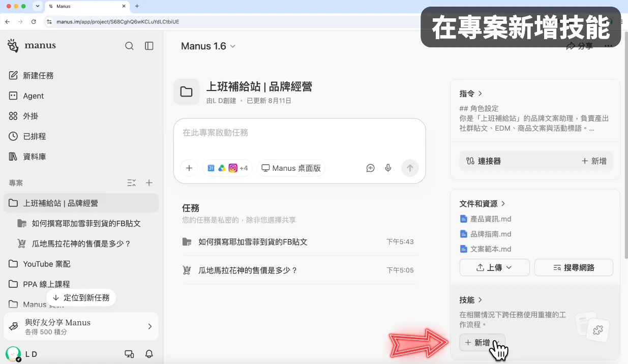Click the project folder icon beside title
This screenshot has height=364, width=628.
[186, 92]
